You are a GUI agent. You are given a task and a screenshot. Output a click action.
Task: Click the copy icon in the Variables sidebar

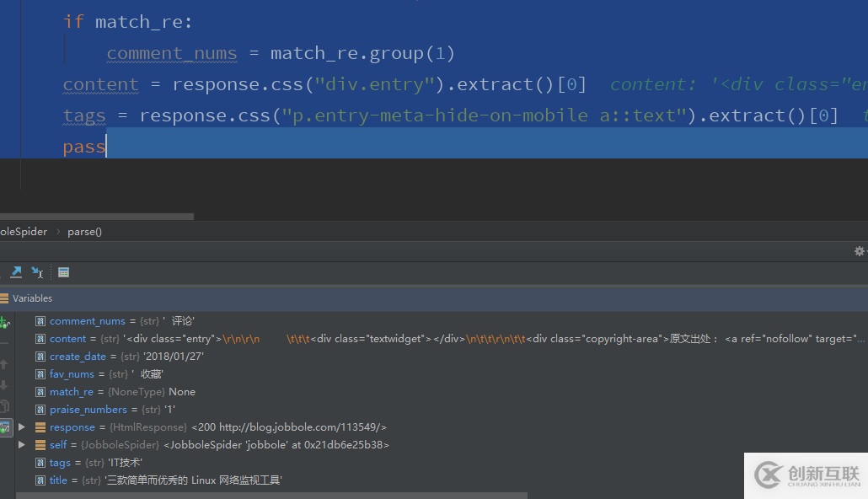click(x=4, y=406)
